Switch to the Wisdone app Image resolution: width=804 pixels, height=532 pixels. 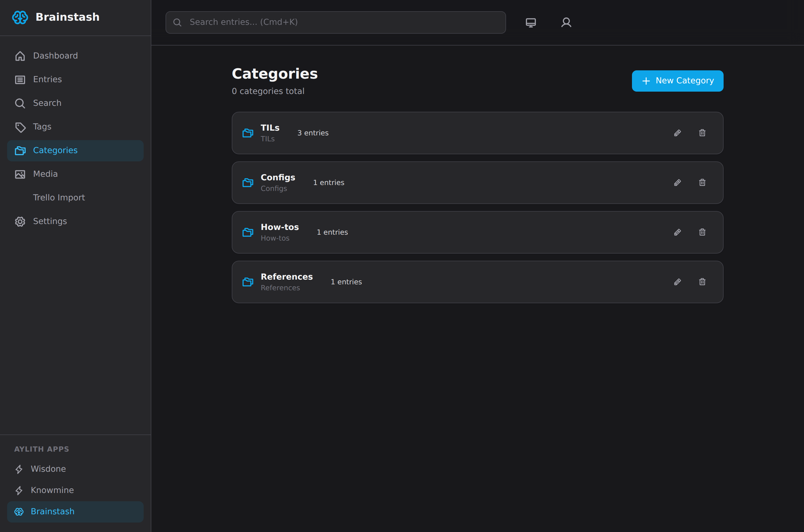75,469
